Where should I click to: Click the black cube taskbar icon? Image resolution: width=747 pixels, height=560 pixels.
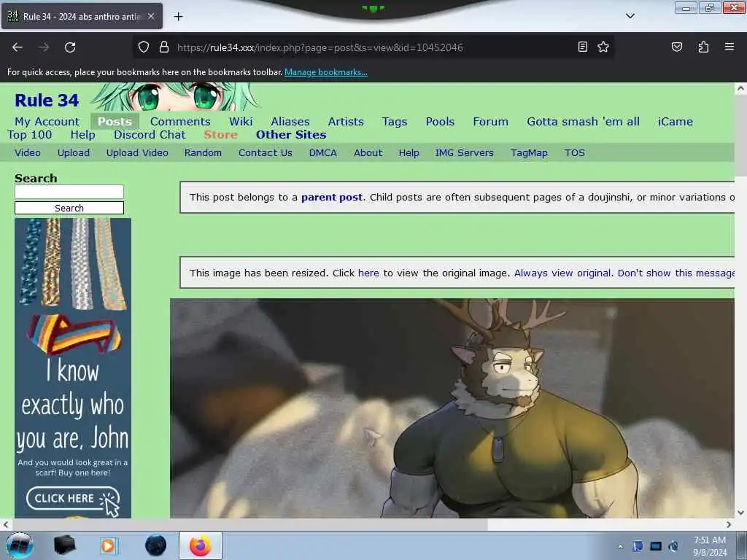(65, 545)
